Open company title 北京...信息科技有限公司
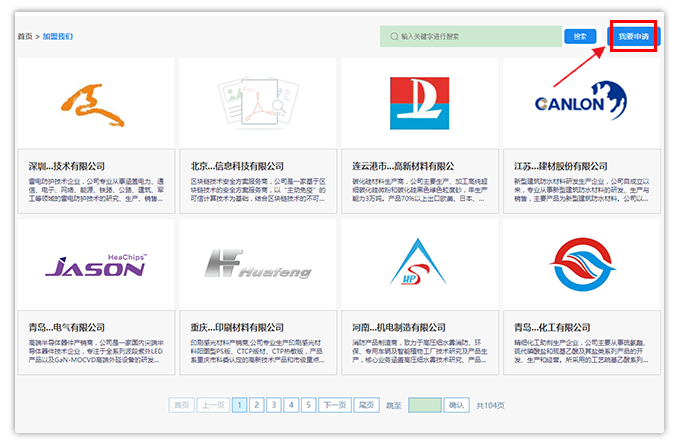Screen dimensions: 677x446 click(237, 166)
